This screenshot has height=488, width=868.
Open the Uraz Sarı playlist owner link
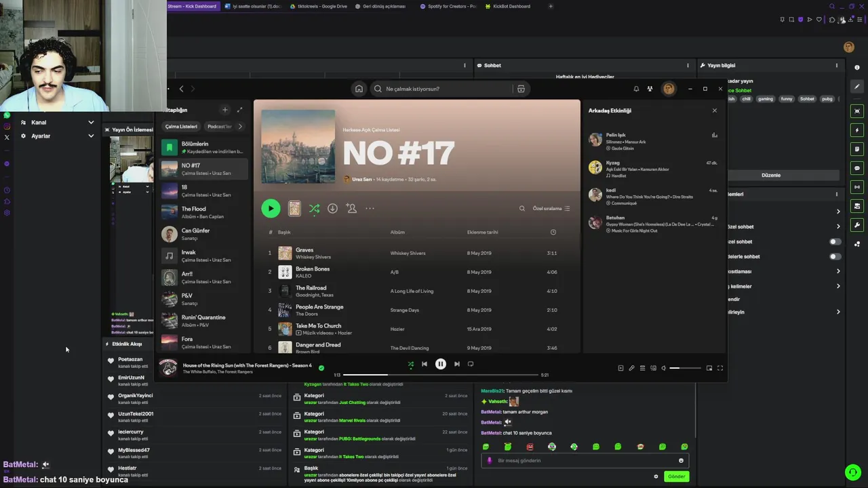[361, 180]
